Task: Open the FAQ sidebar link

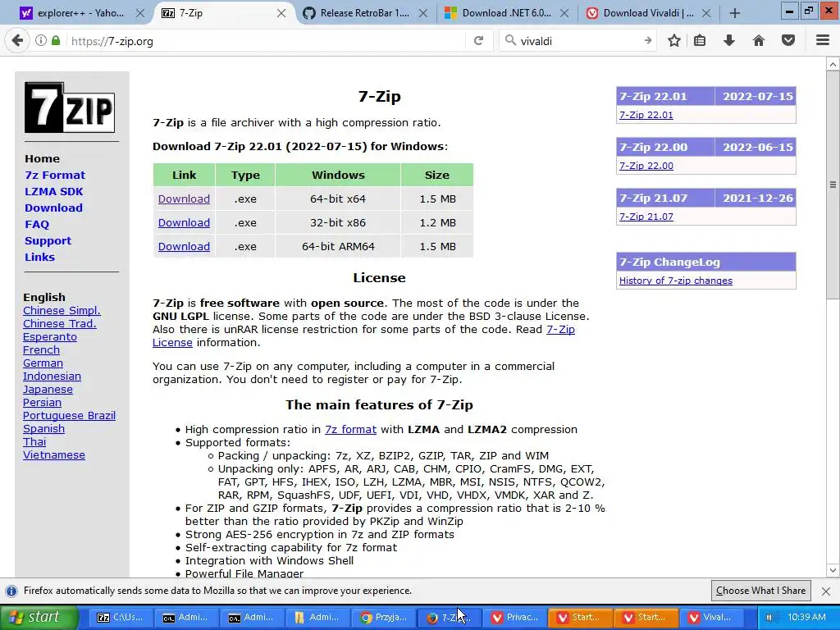Action: click(x=36, y=225)
